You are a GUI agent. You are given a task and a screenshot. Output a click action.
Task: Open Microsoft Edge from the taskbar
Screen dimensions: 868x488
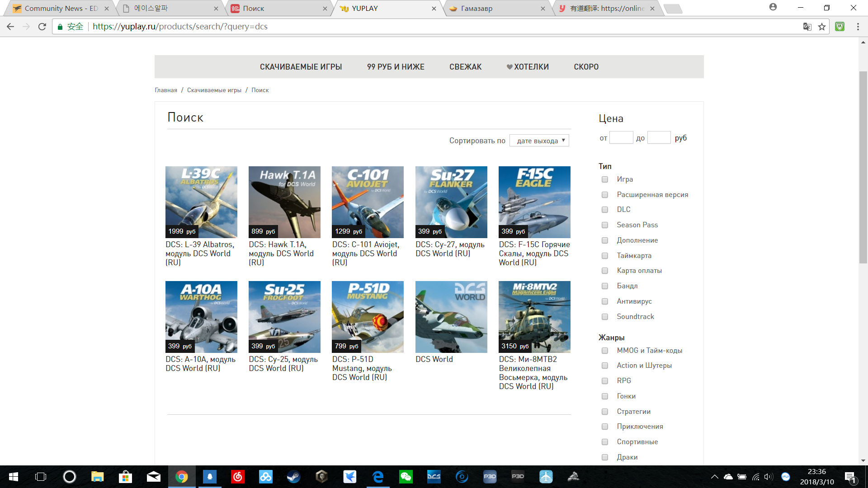click(377, 476)
